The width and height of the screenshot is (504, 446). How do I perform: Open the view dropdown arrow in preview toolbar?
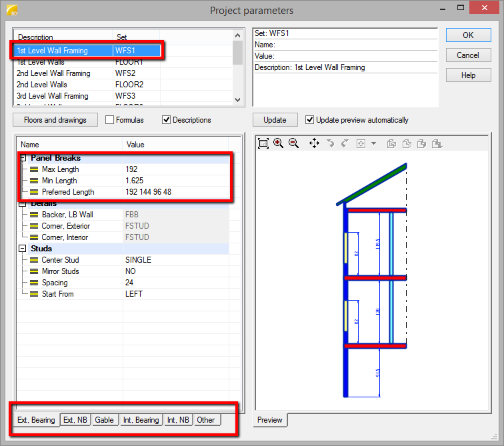373,143
